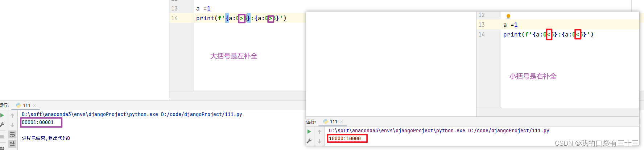
Task: Click rerun arrow in right Run panel
Action: tap(309, 132)
